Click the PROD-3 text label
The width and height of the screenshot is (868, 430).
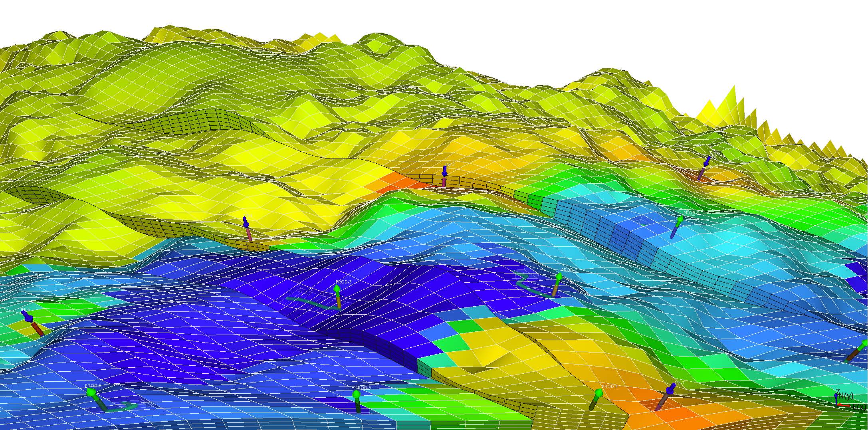[x=343, y=282]
